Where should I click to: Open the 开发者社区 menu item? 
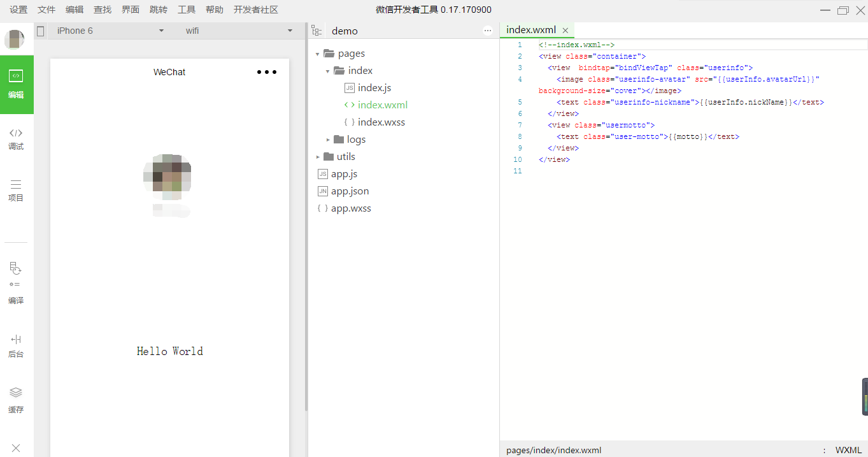click(255, 10)
